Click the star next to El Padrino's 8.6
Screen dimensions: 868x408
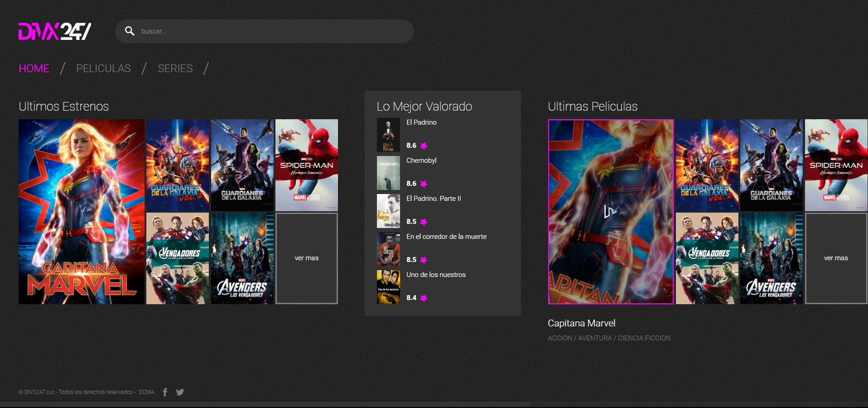point(424,146)
